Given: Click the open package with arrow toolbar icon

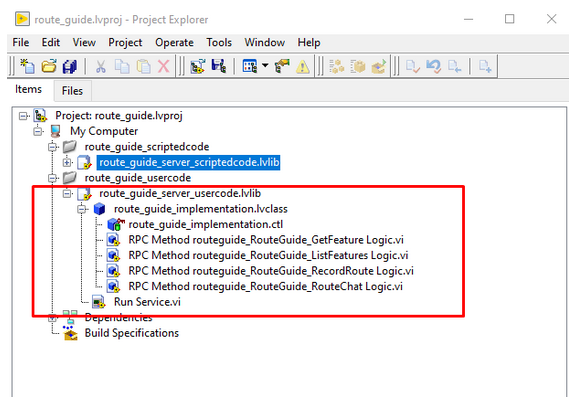Looking at the screenshot, I should click(x=378, y=66).
